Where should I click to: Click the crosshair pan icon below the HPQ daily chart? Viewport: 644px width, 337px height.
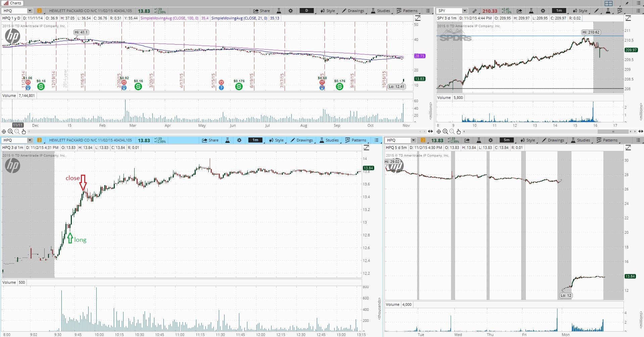point(4,131)
